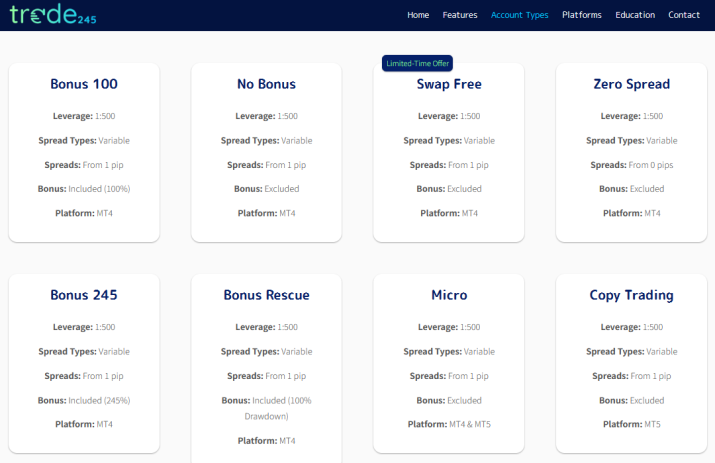Click Spread Types Variable in Bonus Rescue

[266, 352]
